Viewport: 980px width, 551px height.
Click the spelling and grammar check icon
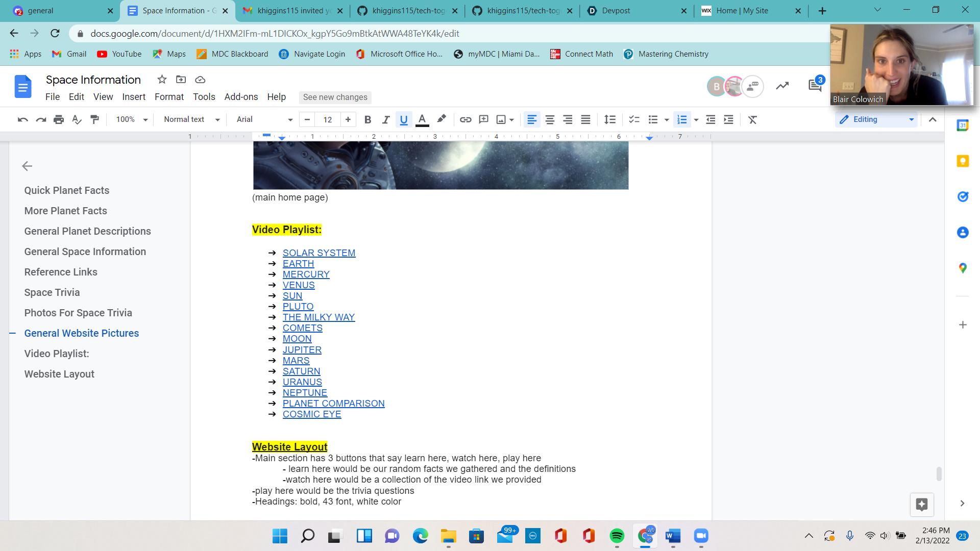click(x=77, y=119)
